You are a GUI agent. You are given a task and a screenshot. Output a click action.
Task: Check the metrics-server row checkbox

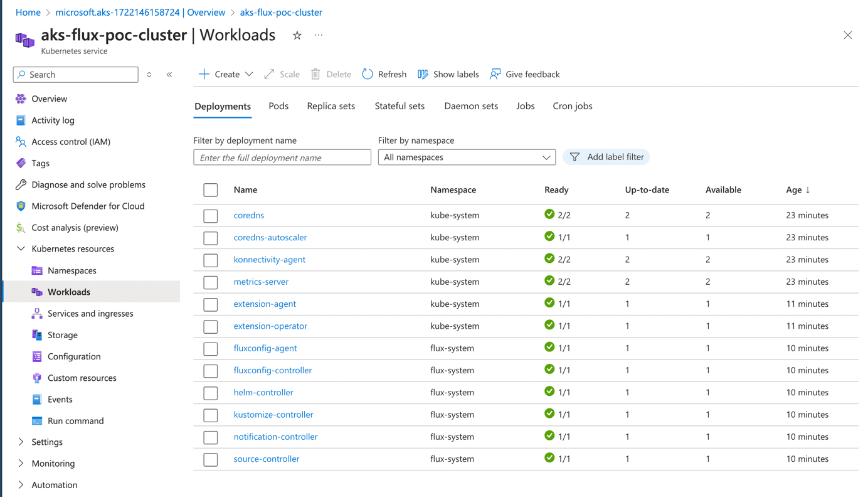click(211, 282)
